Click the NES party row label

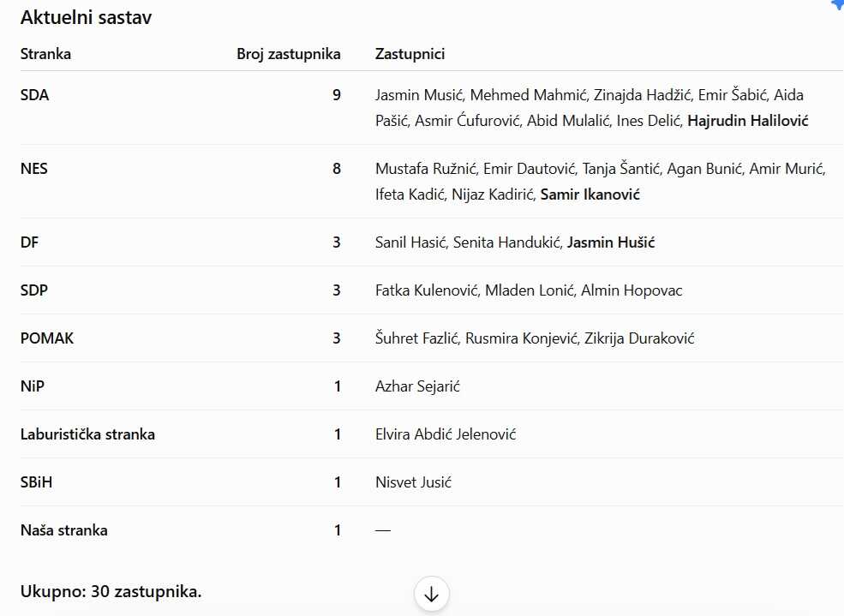[x=34, y=169]
